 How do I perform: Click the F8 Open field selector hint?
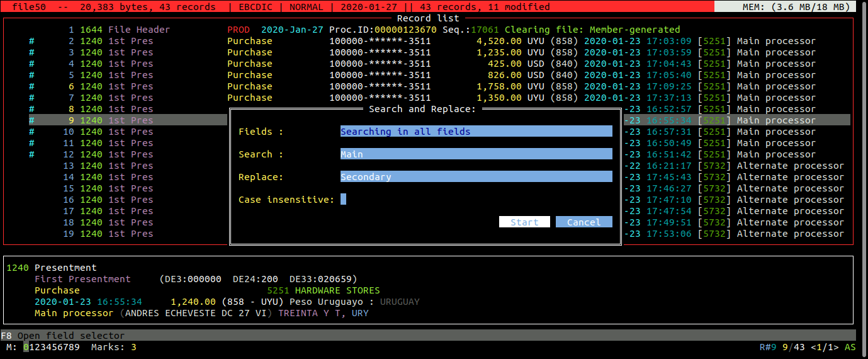(x=63, y=336)
